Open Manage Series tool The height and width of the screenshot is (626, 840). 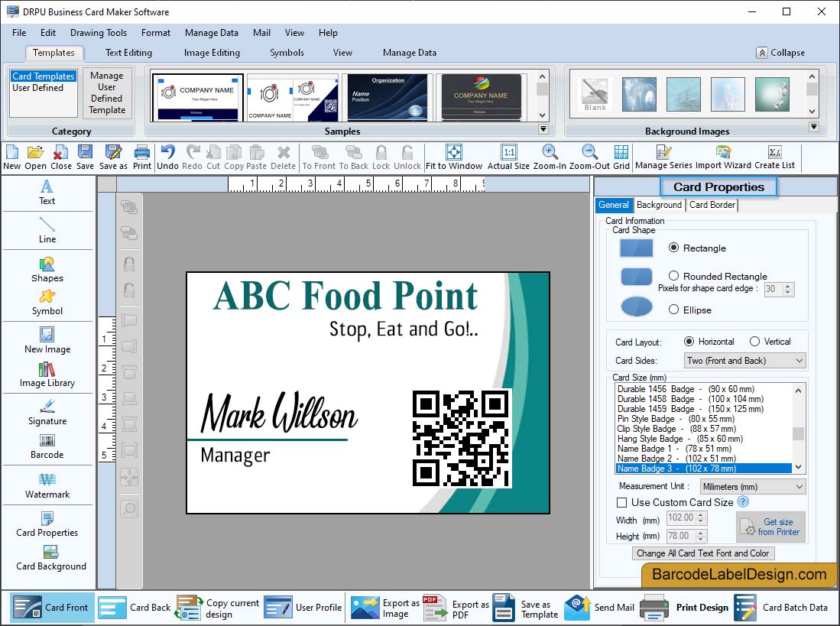click(663, 158)
